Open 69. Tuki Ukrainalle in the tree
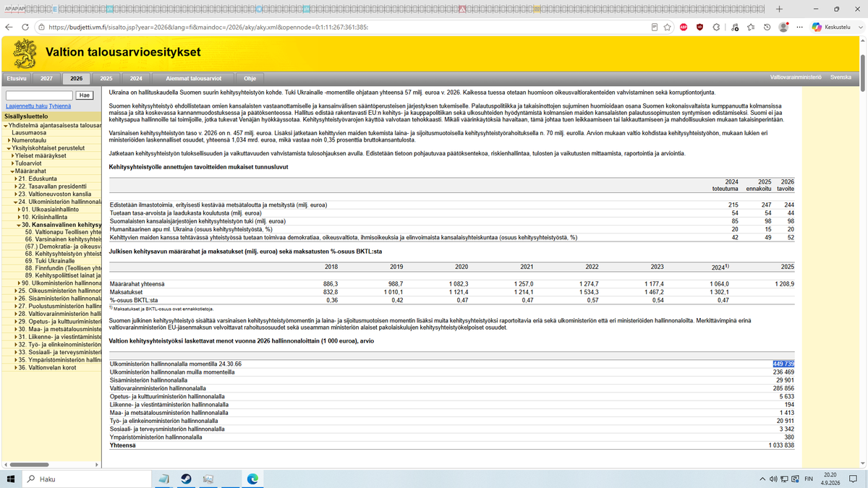Viewport: 868px width, 488px height. coord(50,261)
